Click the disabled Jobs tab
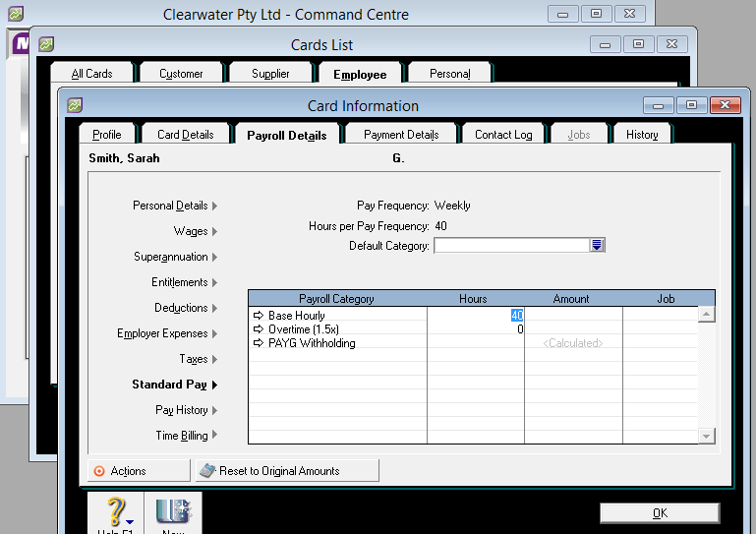The height and width of the screenshot is (534, 756). point(579,135)
